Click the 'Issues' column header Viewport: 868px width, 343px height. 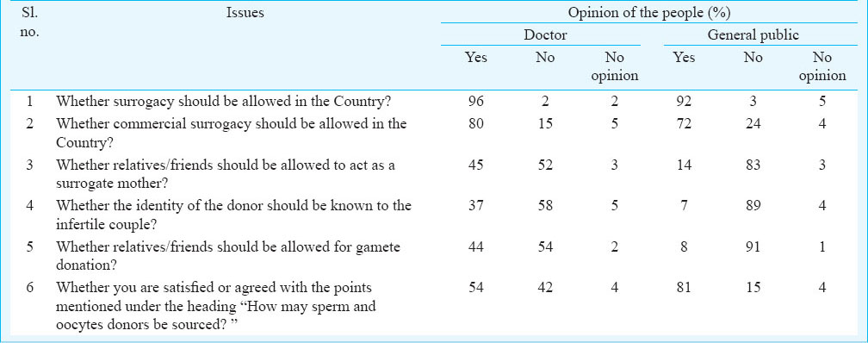(x=245, y=13)
